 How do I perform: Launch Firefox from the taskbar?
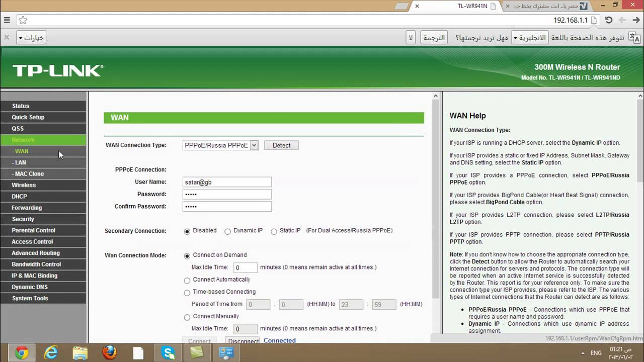tap(109, 353)
